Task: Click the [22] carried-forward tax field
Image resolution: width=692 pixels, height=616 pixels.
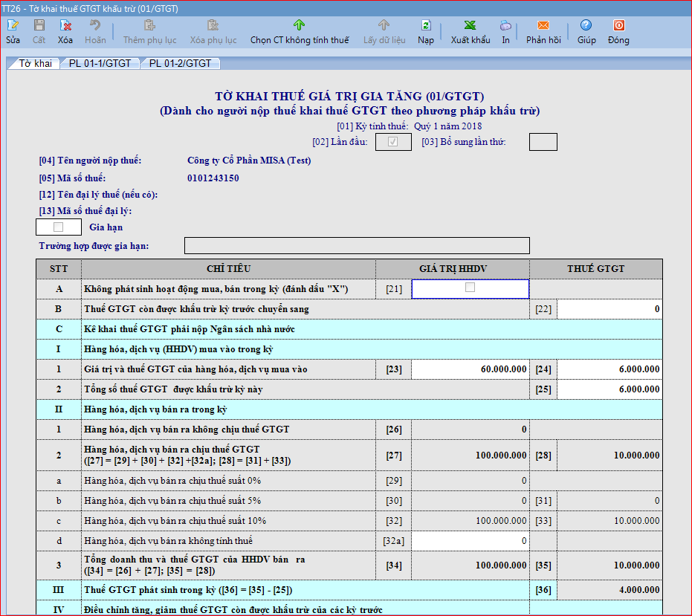Action: pos(609,309)
